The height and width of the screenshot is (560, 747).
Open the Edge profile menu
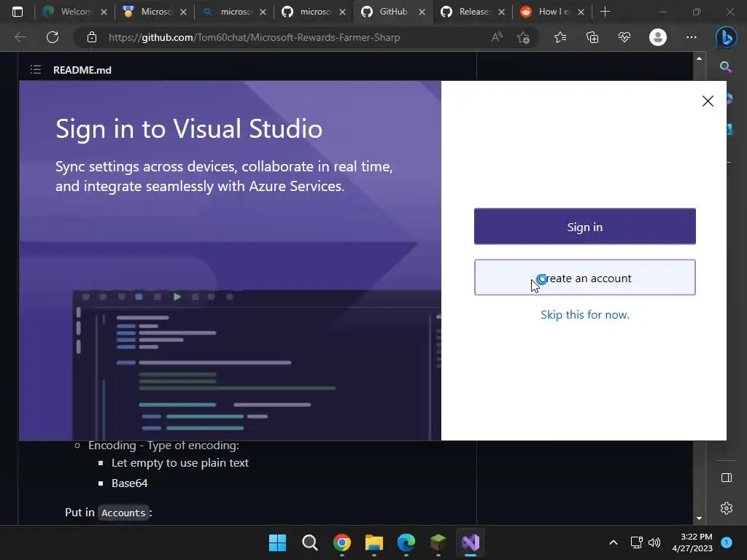click(x=657, y=37)
